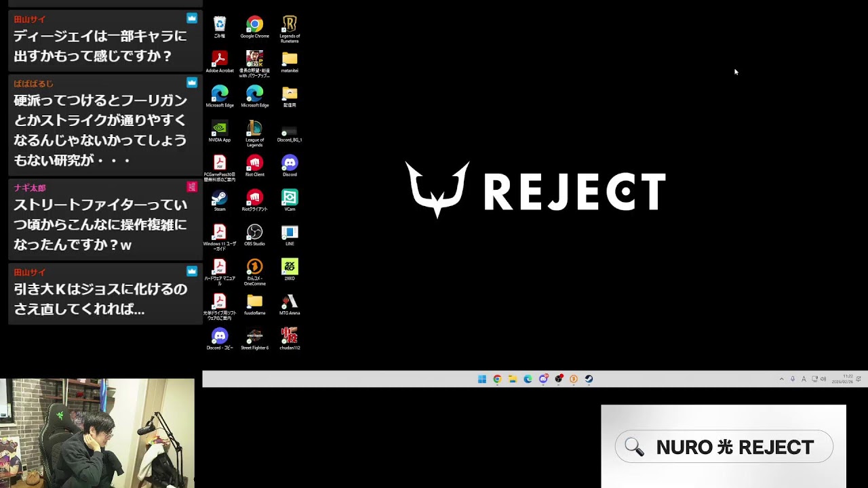Launch the VCam desktop shortcut
This screenshot has height=488, width=868.
pos(290,200)
